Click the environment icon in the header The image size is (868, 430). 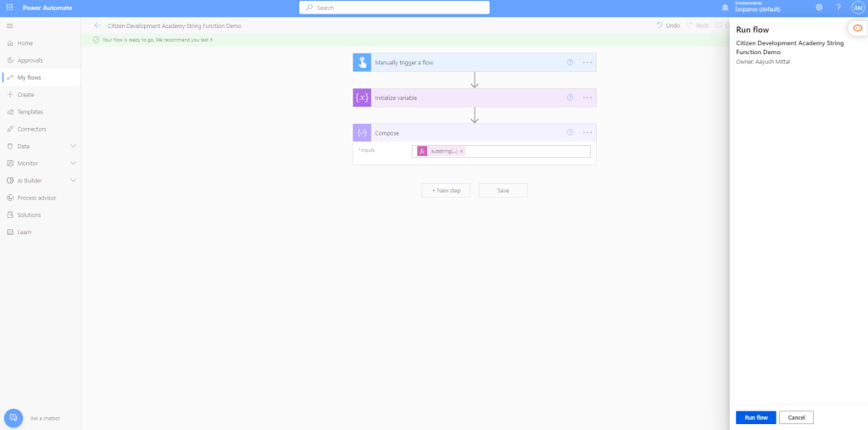click(x=725, y=8)
